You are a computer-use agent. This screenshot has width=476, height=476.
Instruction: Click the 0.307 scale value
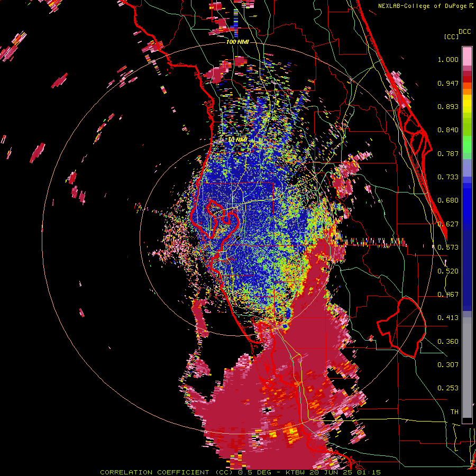[448, 364]
